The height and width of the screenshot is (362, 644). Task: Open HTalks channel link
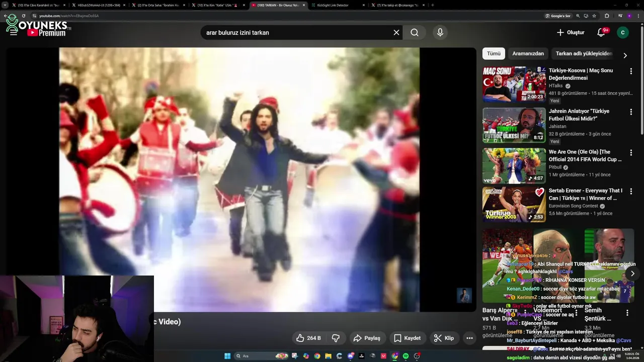(x=555, y=86)
